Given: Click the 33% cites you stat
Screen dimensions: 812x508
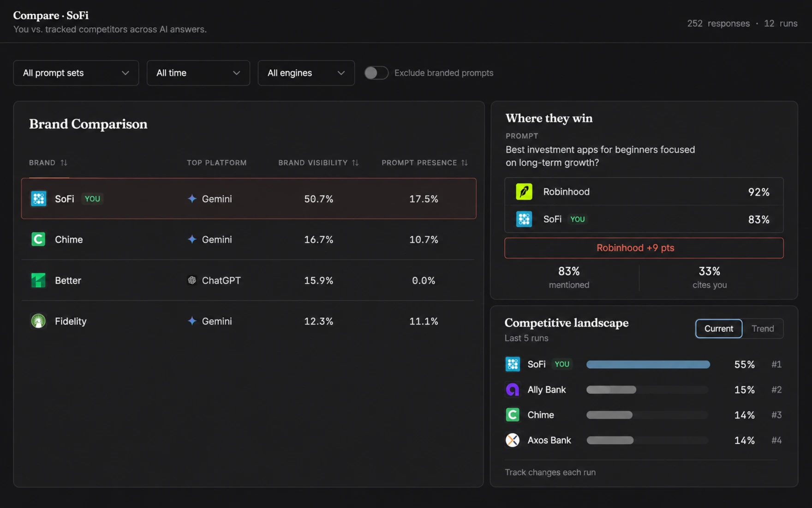Looking at the screenshot, I should [x=710, y=277].
